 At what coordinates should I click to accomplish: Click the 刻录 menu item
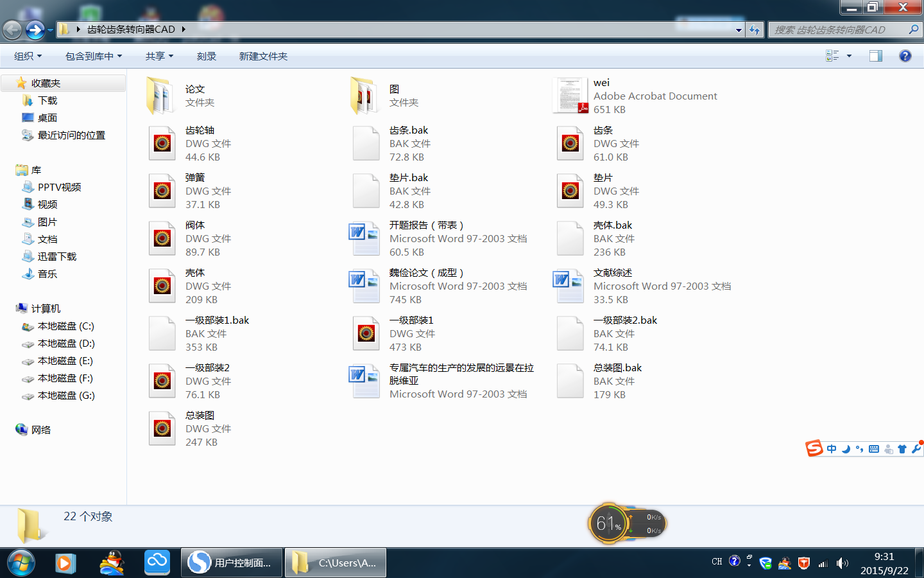[207, 56]
